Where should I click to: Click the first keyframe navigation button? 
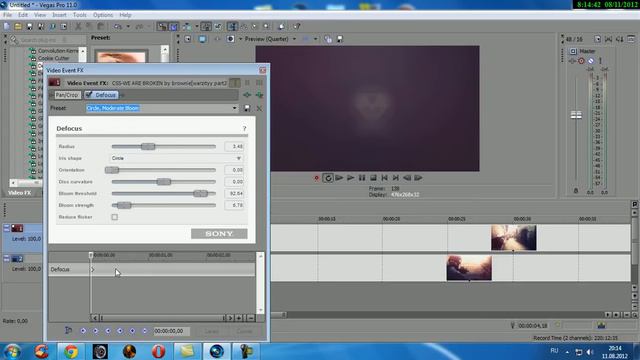coord(83,331)
